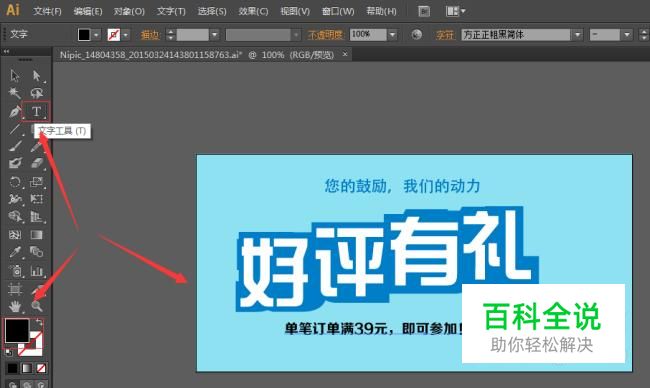Open the 文件(F) menu

click(x=47, y=11)
